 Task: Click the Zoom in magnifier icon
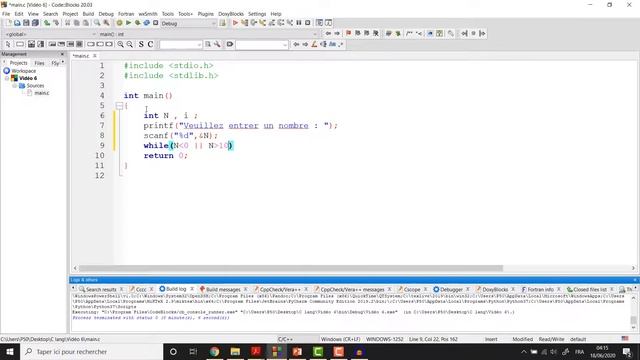pyautogui.click(x=120, y=44)
